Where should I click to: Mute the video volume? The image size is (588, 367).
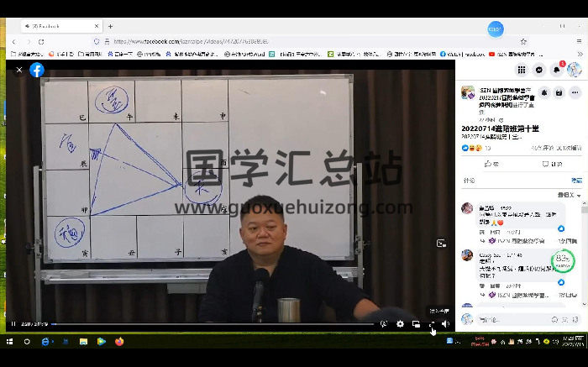pos(445,324)
